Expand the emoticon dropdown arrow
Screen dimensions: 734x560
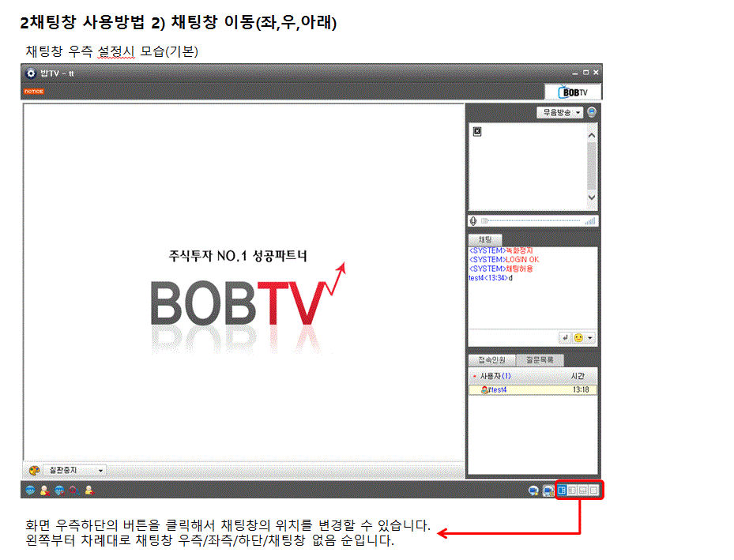tap(590, 338)
